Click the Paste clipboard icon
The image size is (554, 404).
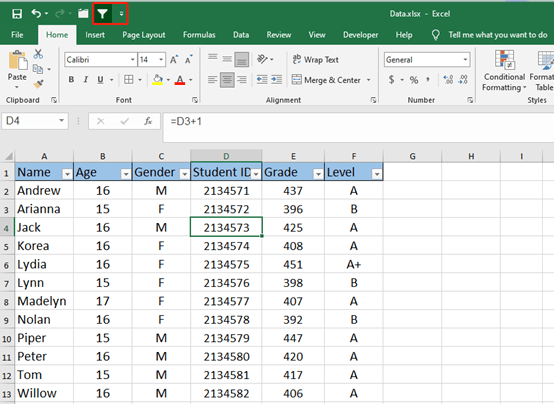click(18, 60)
